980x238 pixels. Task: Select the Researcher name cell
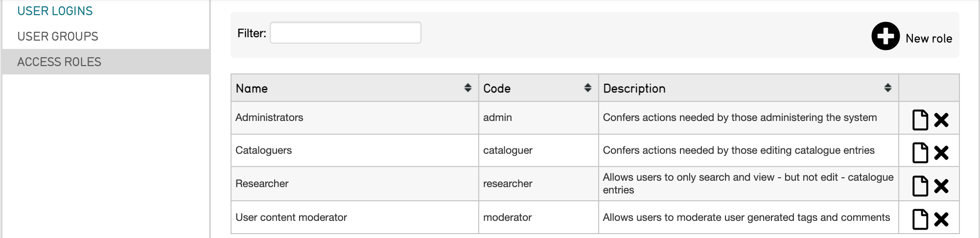click(x=262, y=184)
